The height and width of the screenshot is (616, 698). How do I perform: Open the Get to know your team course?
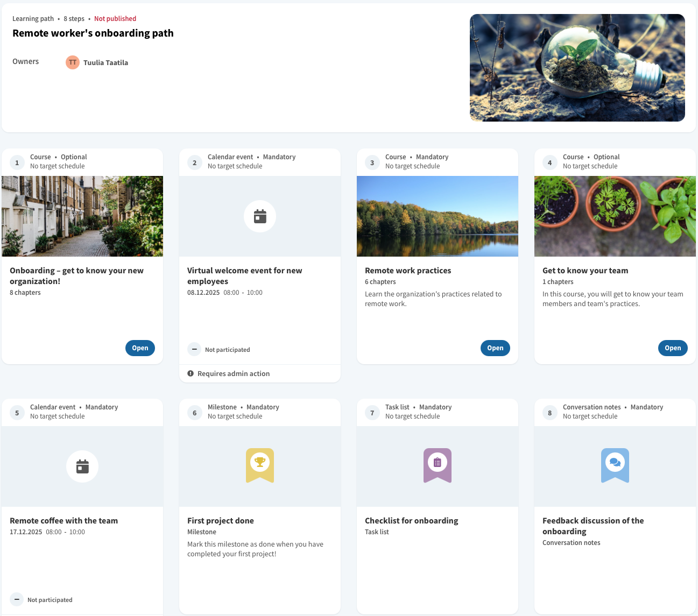click(673, 348)
